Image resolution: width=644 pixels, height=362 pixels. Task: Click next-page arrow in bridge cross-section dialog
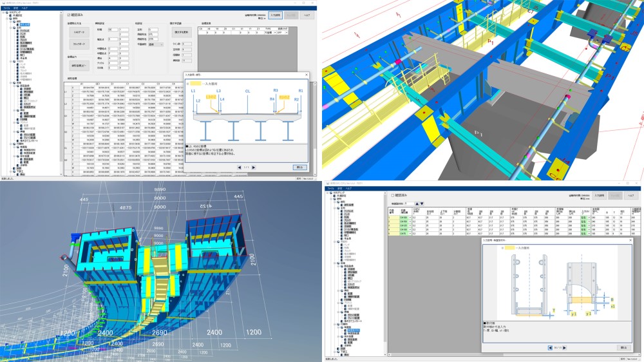click(253, 167)
